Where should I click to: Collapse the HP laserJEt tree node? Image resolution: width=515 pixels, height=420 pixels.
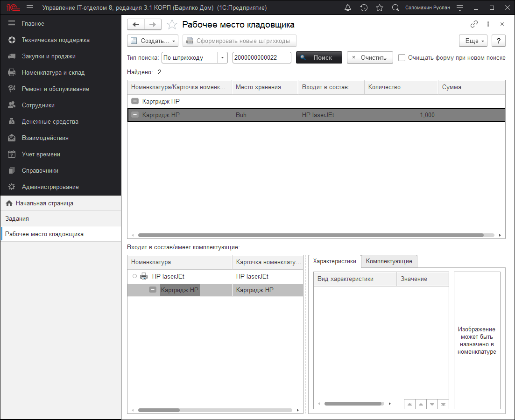(134, 276)
